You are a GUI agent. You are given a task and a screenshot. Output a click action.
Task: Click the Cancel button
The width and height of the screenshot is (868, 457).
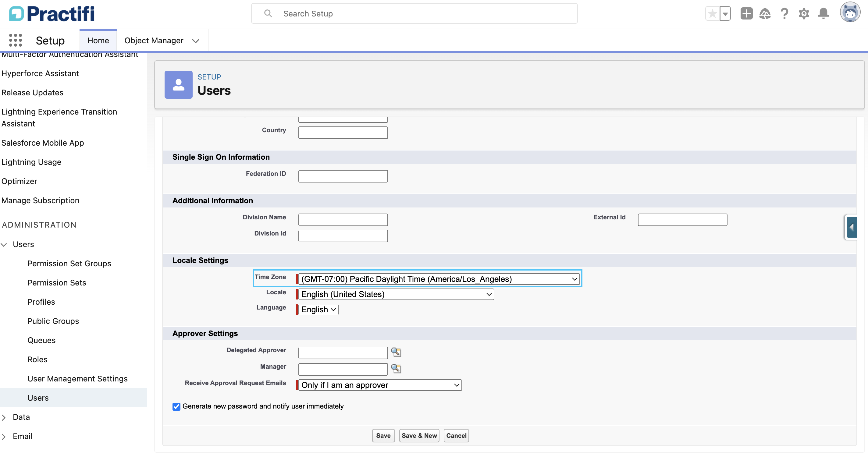point(456,435)
